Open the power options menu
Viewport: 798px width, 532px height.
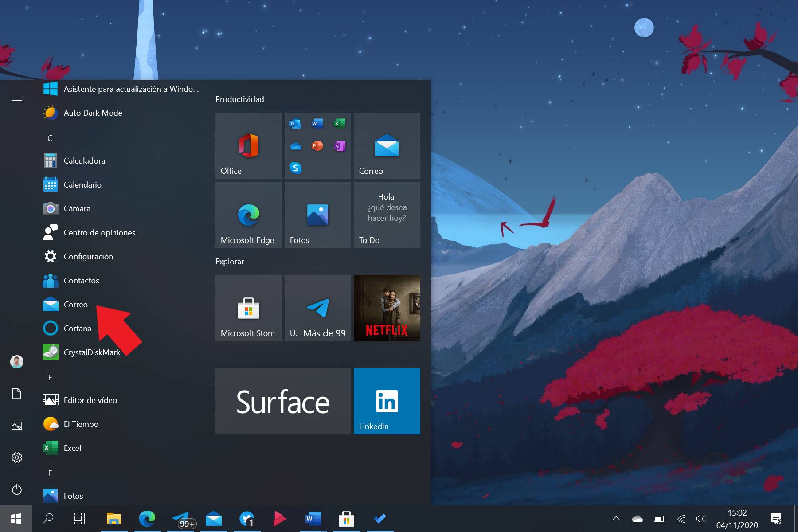17,490
